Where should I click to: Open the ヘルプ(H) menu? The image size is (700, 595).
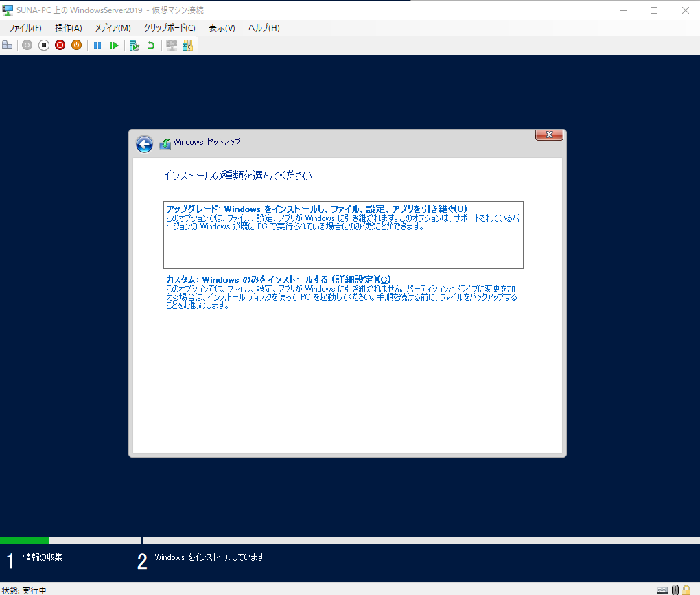[x=264, y=27]
